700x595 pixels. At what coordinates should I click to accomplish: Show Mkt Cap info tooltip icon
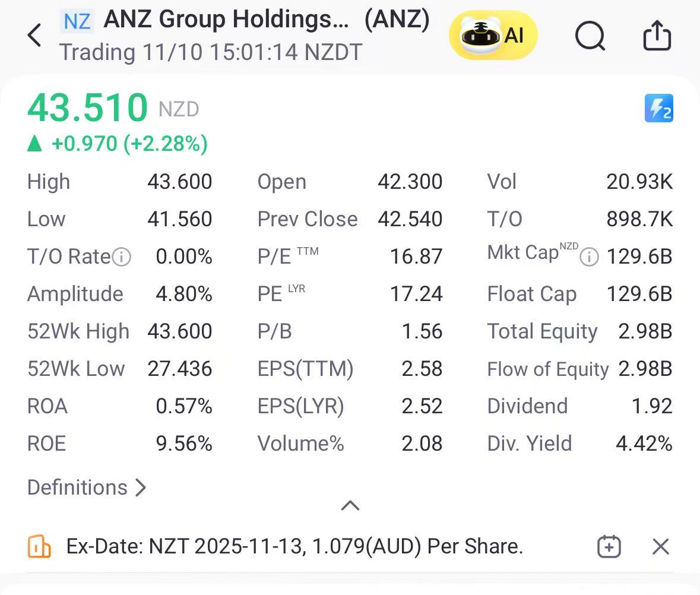pyautogui.click(x=589, y=257)
